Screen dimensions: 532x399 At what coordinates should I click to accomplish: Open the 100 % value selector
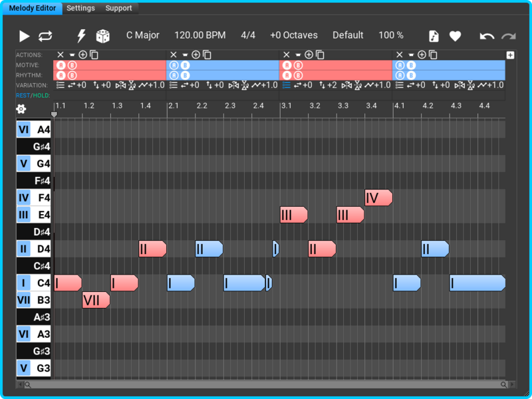point(391,35)
